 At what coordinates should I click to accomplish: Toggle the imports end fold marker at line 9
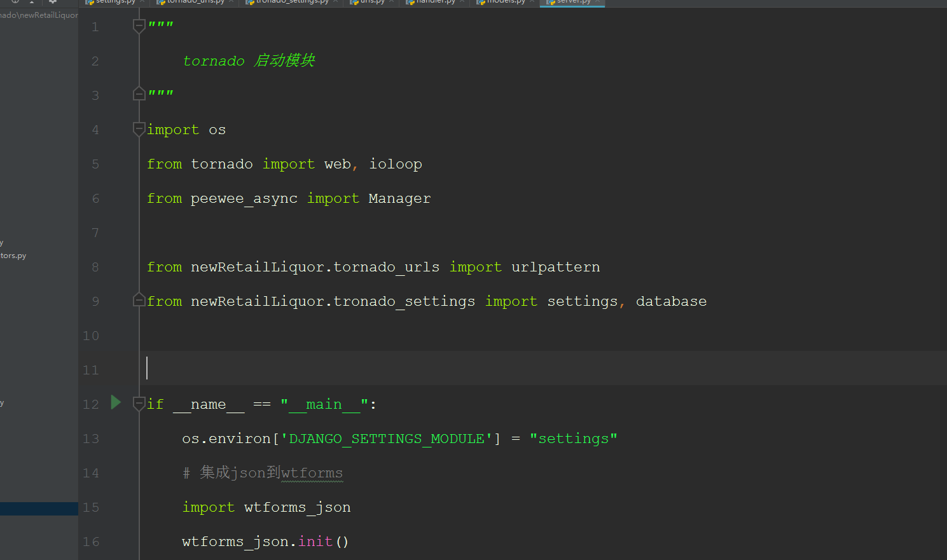click(139, 299)
